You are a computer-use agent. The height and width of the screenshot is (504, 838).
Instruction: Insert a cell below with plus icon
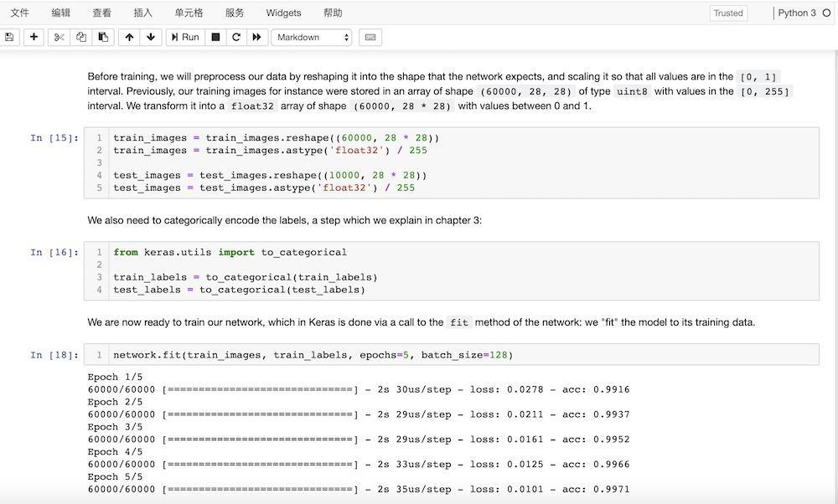(x=34, y=38)
